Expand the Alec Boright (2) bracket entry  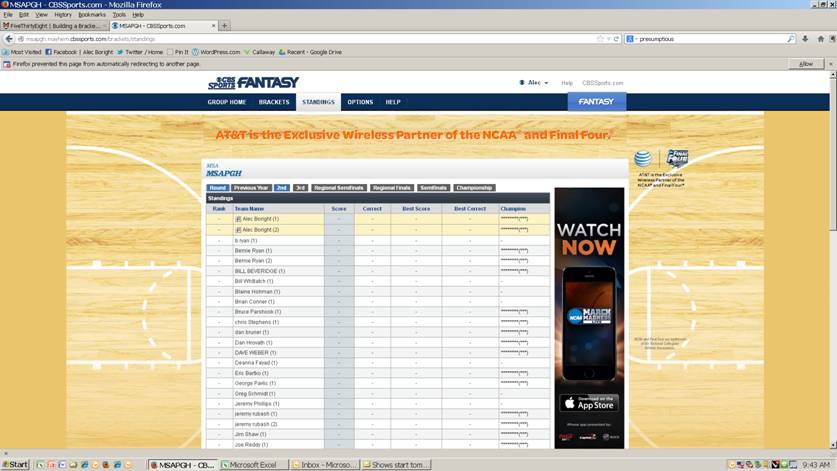238,230
